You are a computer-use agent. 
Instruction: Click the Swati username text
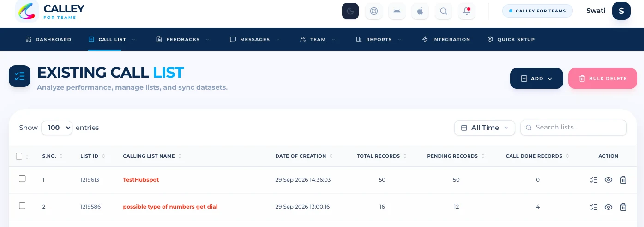(x=596, y=11)
